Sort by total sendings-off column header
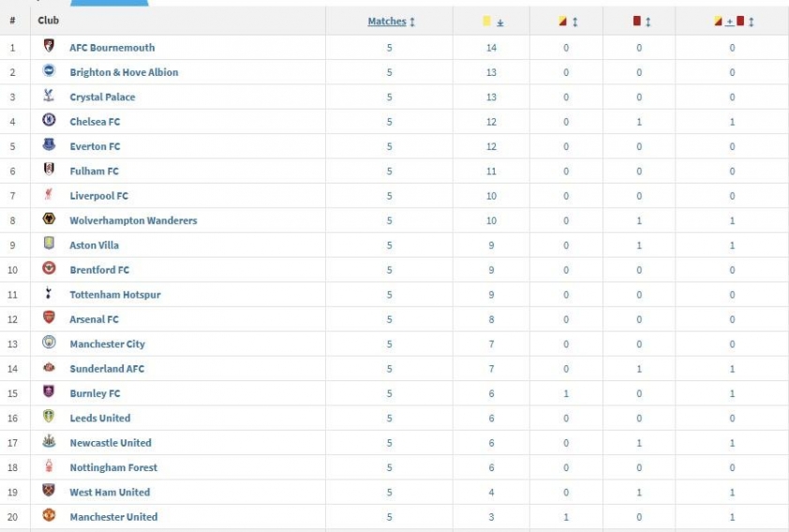The width and height of the screenshot is (789, 532). (733, 22)
